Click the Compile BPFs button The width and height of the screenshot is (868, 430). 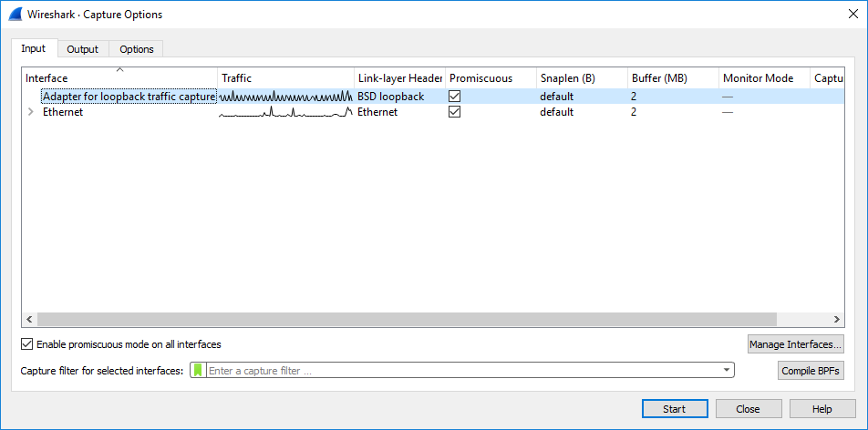pos(811,371)
